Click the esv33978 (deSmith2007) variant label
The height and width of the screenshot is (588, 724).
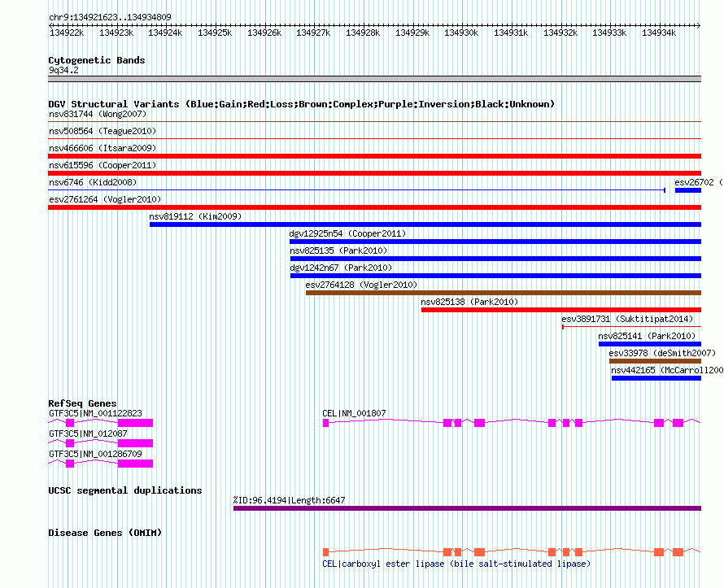click(x=662, y=353)
